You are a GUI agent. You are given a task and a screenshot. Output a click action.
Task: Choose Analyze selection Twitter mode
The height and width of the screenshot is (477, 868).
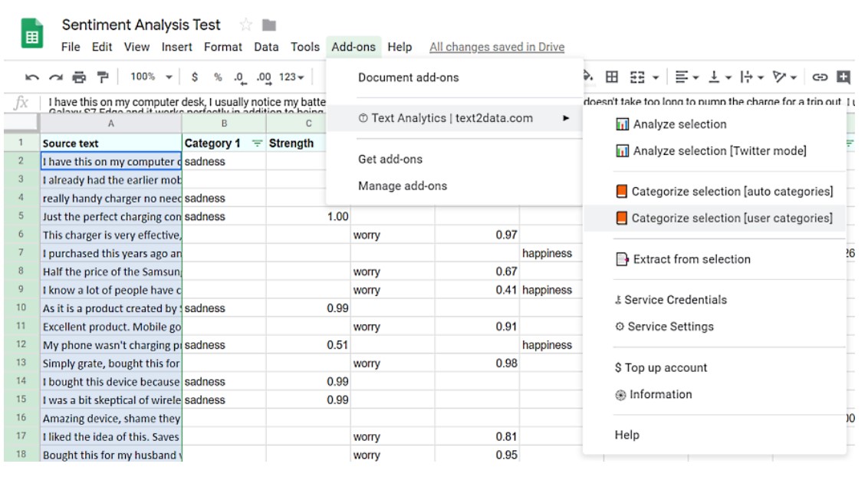(x=711, y=150)
